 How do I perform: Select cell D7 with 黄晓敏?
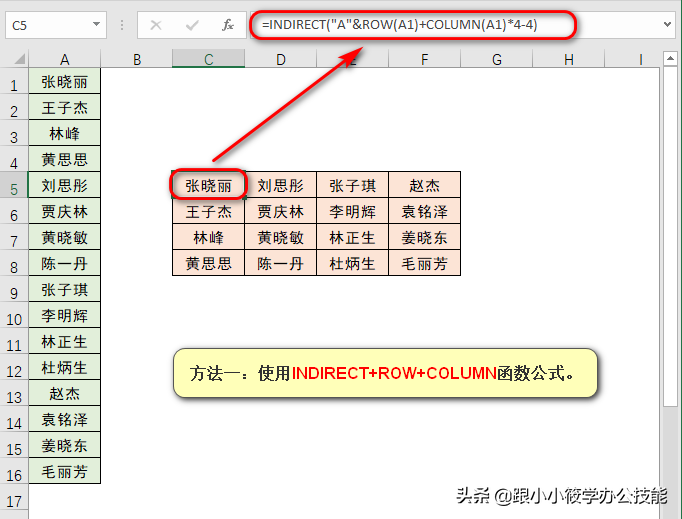281,237
